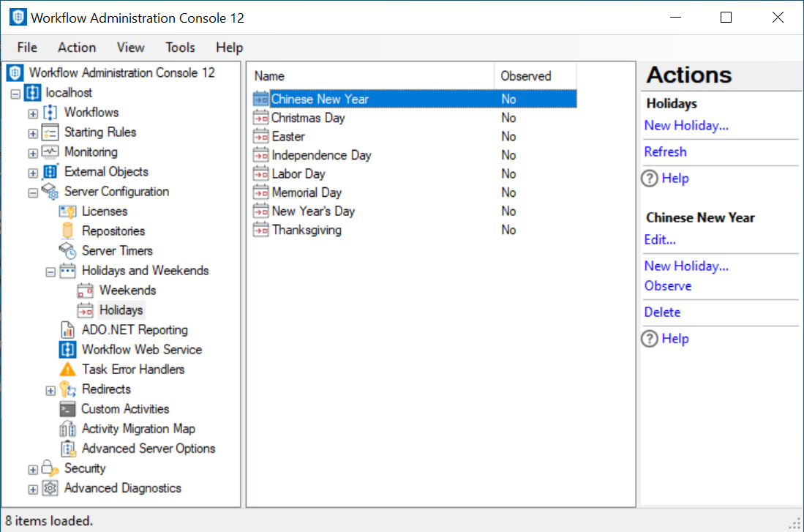Click Edit... link for Chinese New Year
The width and height of the screenshot is (804, 532).
coord(659,240)
